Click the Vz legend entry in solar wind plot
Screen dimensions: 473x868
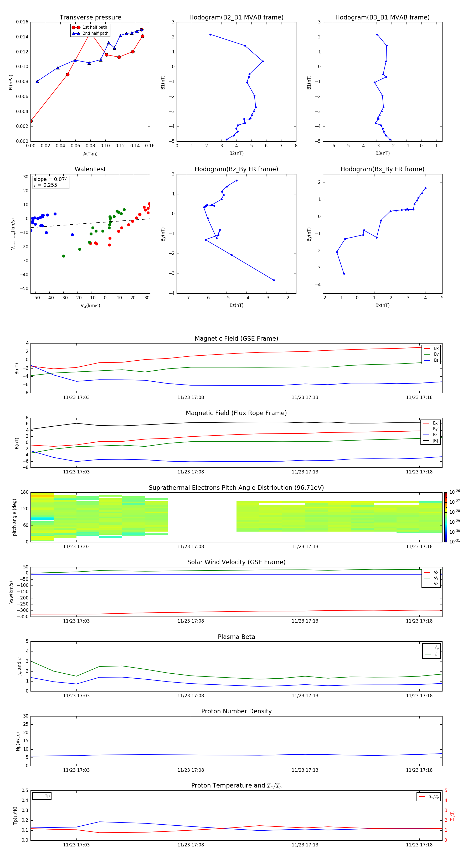tap(431, 584)
